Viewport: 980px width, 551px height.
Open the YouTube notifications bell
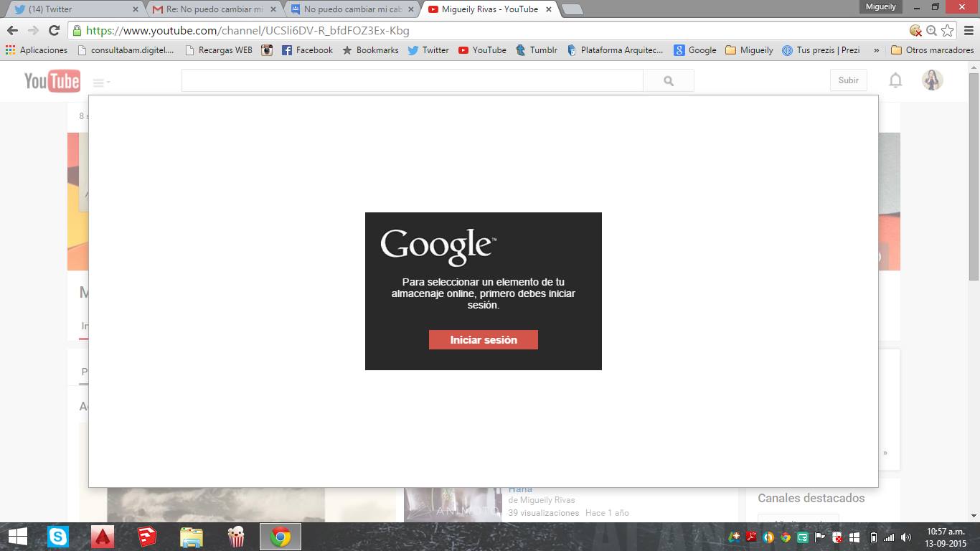895,80
